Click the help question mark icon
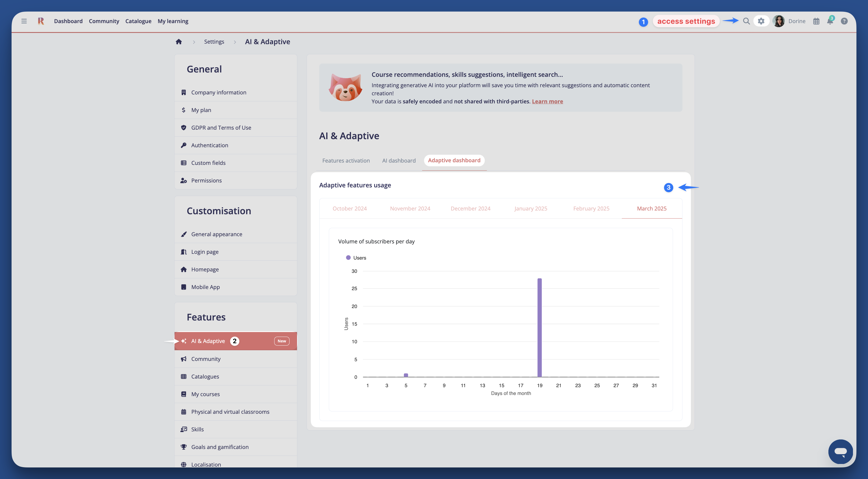 844,21
